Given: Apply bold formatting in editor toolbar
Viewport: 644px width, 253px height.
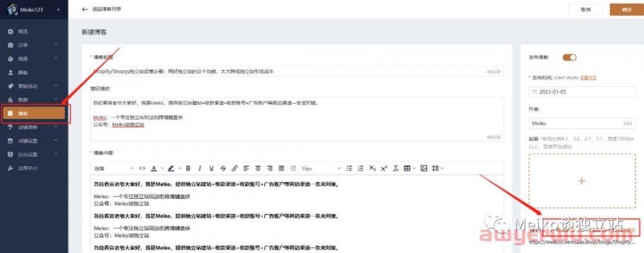Looking at the screenshot, I should pyautogui.click(x=188, y=168).
